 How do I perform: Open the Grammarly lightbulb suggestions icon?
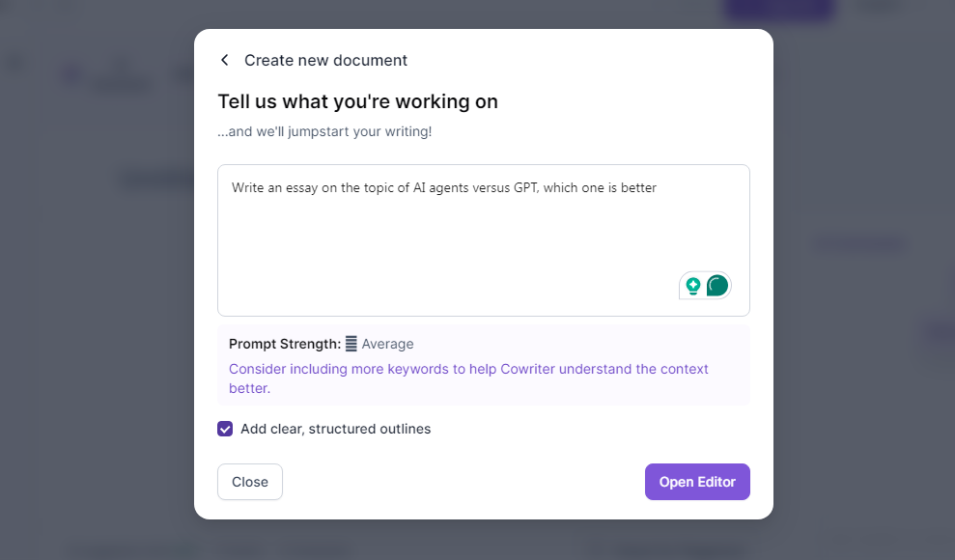693,286
